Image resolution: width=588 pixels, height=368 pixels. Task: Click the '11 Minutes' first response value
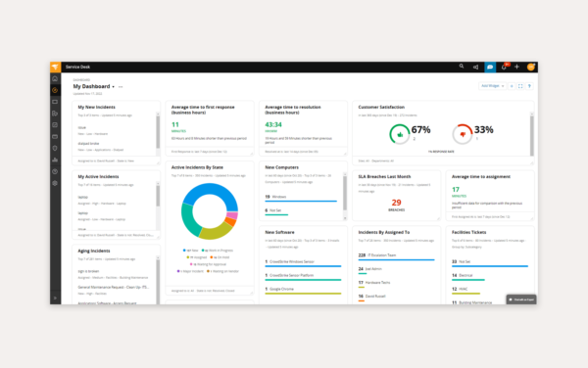pyautogui.click(x=178, y=127)
